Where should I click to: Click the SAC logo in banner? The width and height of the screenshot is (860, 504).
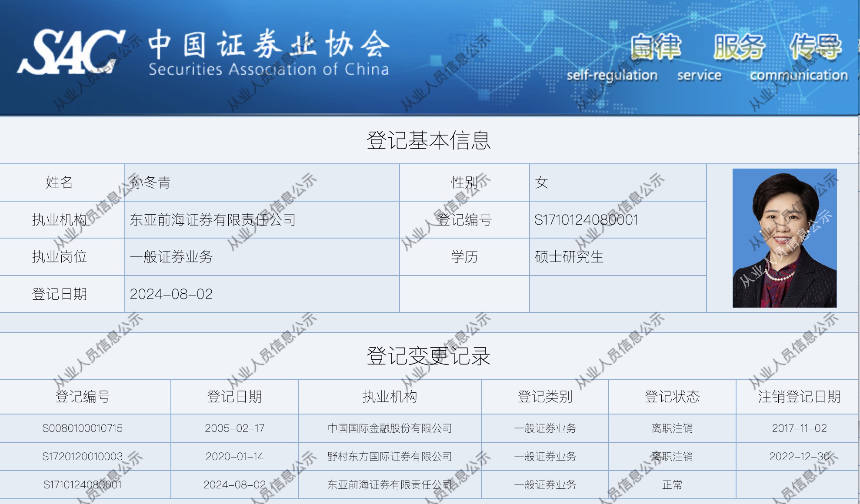[x=72, y=52]
